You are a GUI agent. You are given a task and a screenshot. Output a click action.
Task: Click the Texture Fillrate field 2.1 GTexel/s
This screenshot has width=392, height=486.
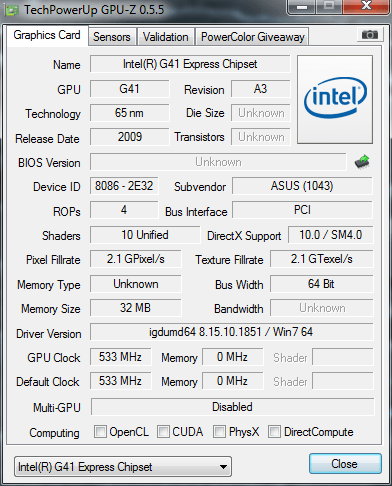coord(321,259)
